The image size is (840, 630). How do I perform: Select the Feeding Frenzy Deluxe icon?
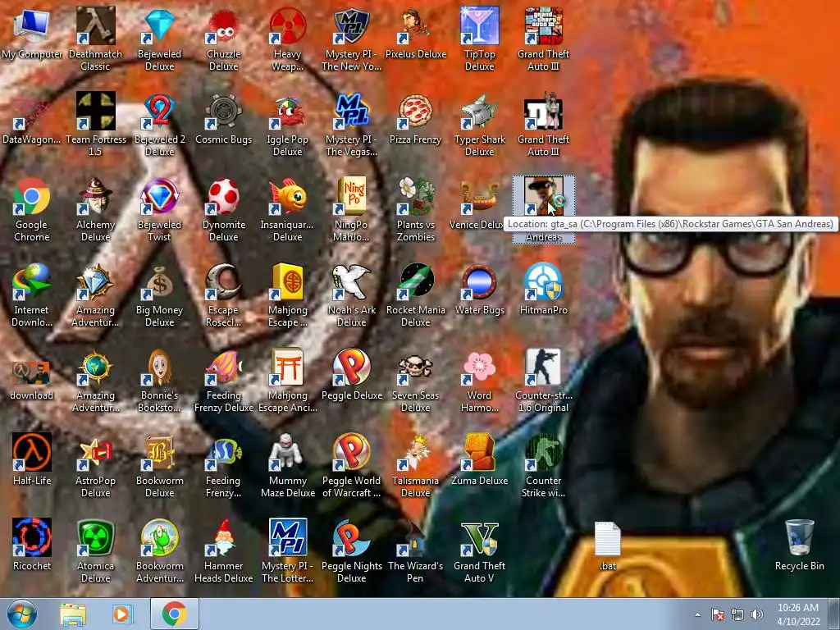[223, 367]
